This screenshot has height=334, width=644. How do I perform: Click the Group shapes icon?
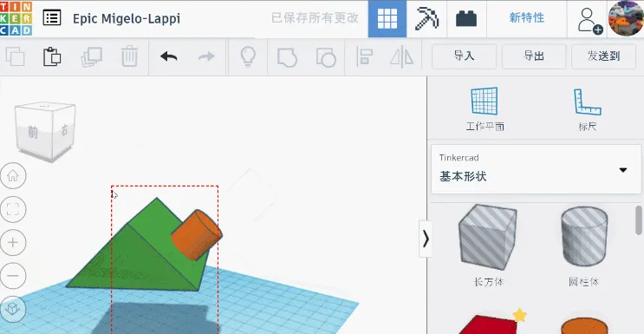(x=287, y=56)
